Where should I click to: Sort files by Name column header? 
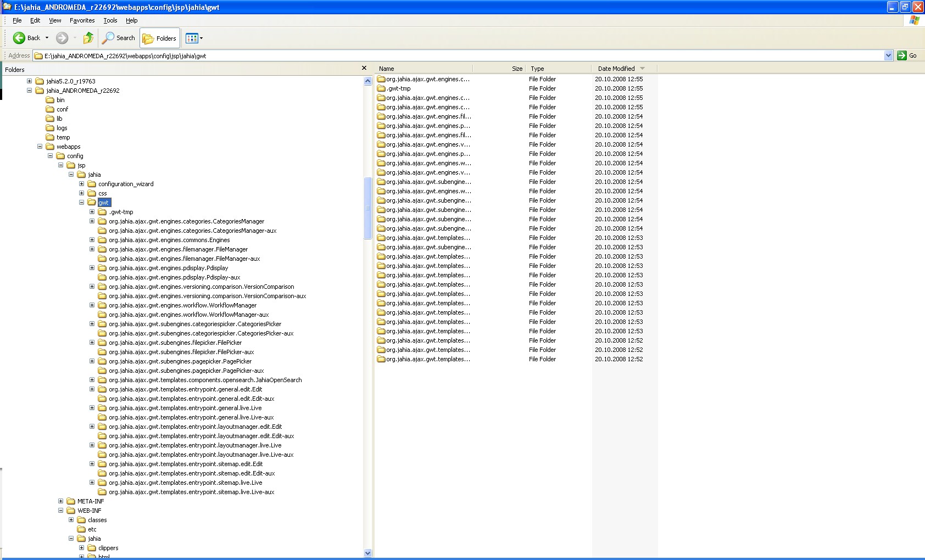[424, 69]
